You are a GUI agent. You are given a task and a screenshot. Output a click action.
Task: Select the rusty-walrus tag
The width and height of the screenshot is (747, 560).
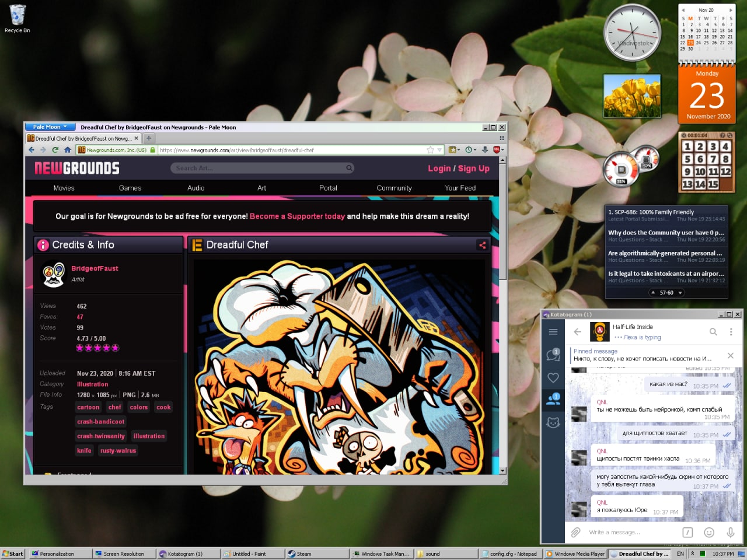[118, 450]
